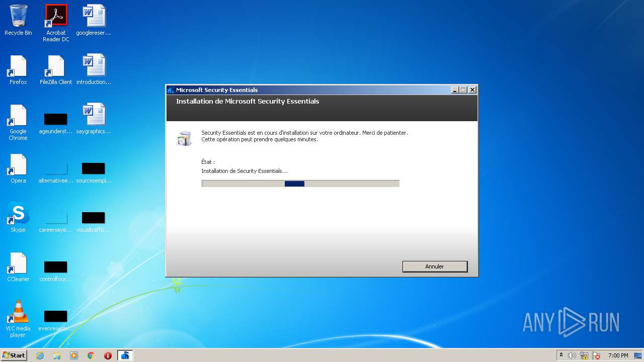Select the VLC media player shortcut

point(18,319)
